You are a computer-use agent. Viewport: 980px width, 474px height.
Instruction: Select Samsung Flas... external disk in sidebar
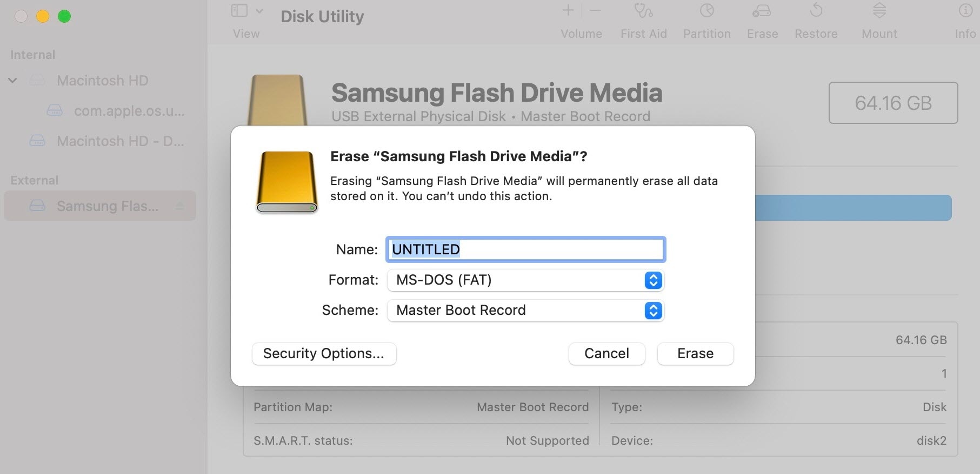point(99,206)
